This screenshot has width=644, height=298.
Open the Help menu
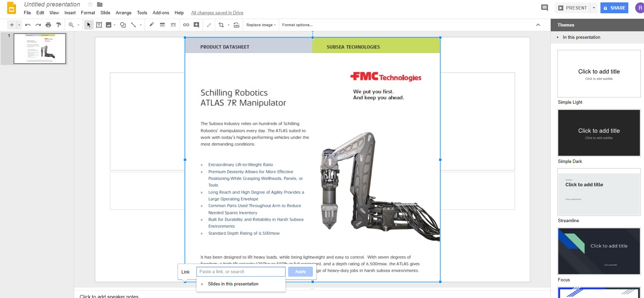[x=179, y=13]
